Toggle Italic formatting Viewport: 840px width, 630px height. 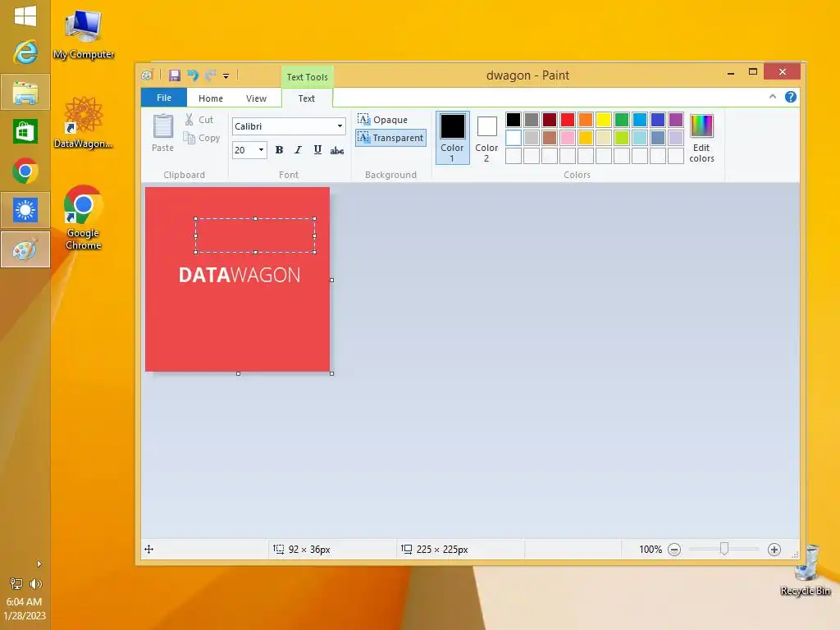[x=298, y=150]
